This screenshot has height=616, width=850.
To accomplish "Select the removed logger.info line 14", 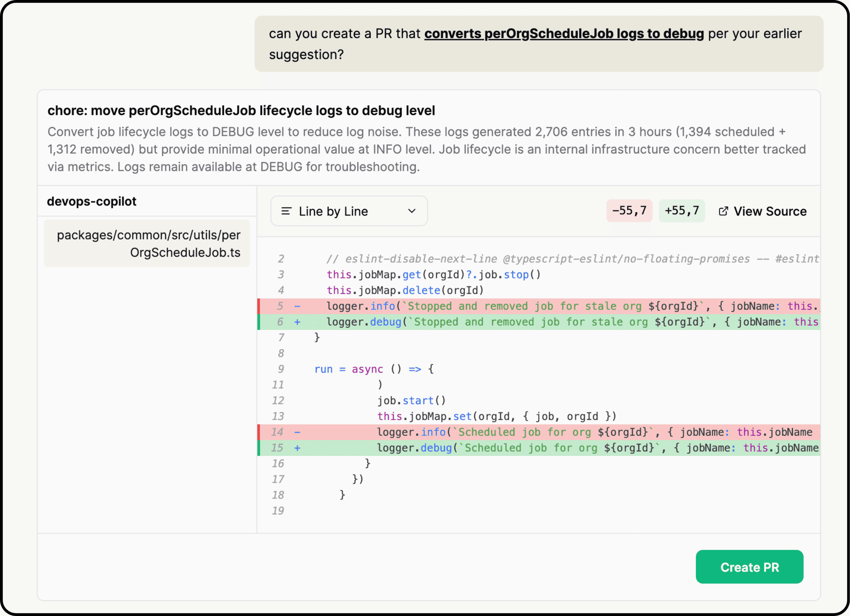I will click(540, 432).
